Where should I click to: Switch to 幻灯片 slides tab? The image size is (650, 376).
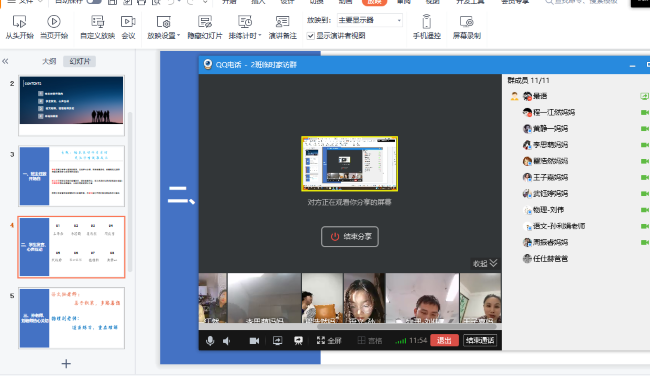[x=80, y=61]
